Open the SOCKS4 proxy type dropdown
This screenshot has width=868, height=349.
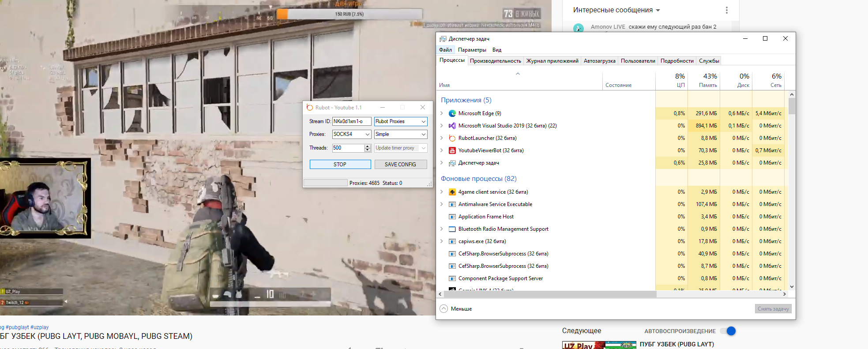tap(351, 134)
